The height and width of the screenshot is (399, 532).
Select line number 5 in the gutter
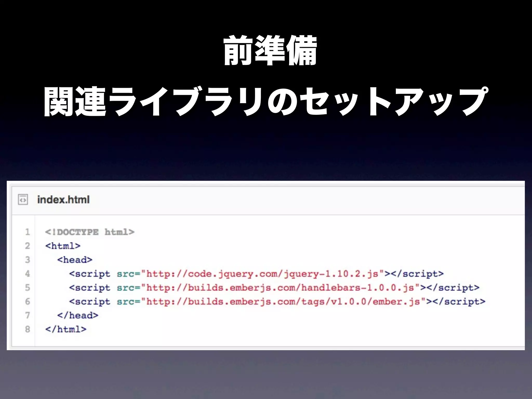click(28, 288)
